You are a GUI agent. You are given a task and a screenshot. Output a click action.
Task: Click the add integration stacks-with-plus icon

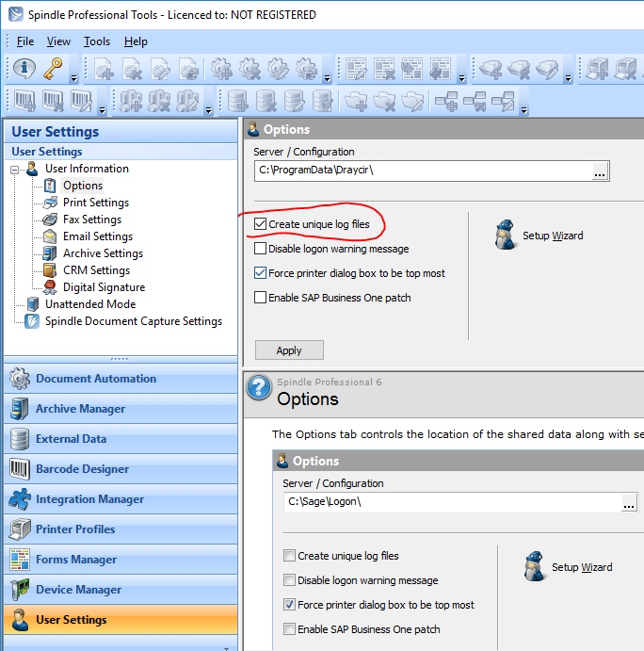131,102
